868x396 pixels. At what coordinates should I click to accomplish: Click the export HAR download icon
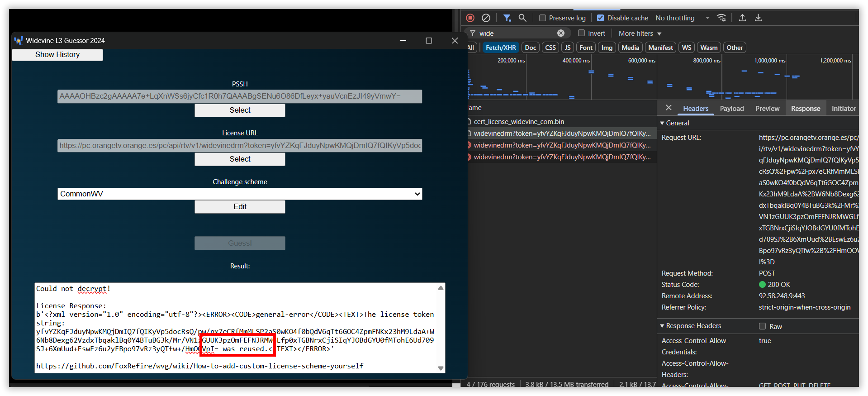759,18
